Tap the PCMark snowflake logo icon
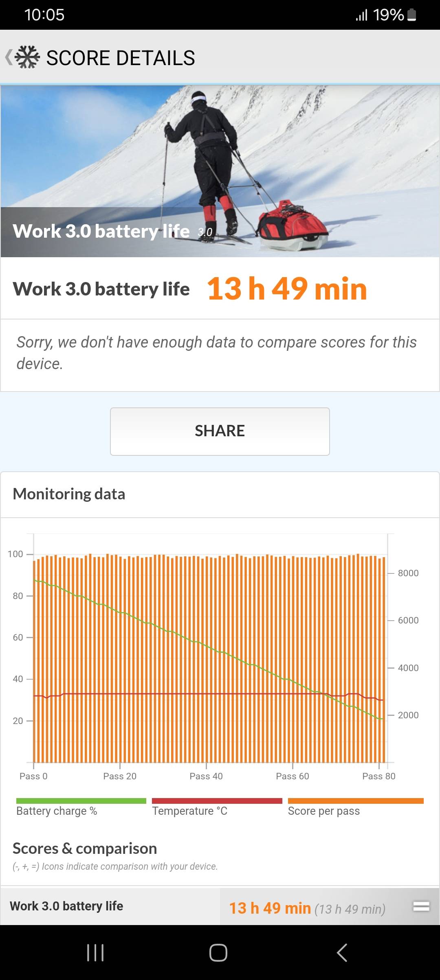 (27, 57)
